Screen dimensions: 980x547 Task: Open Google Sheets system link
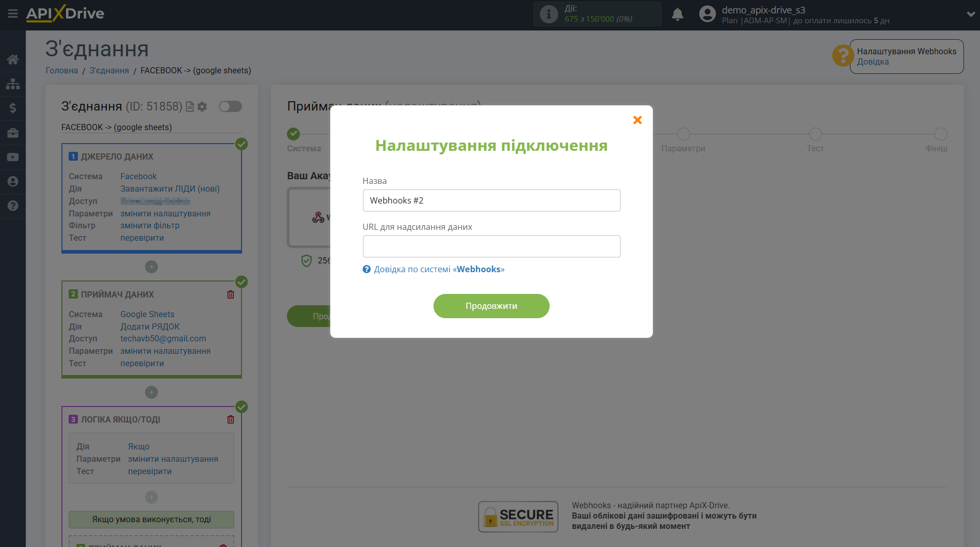[x=147, y=314]
